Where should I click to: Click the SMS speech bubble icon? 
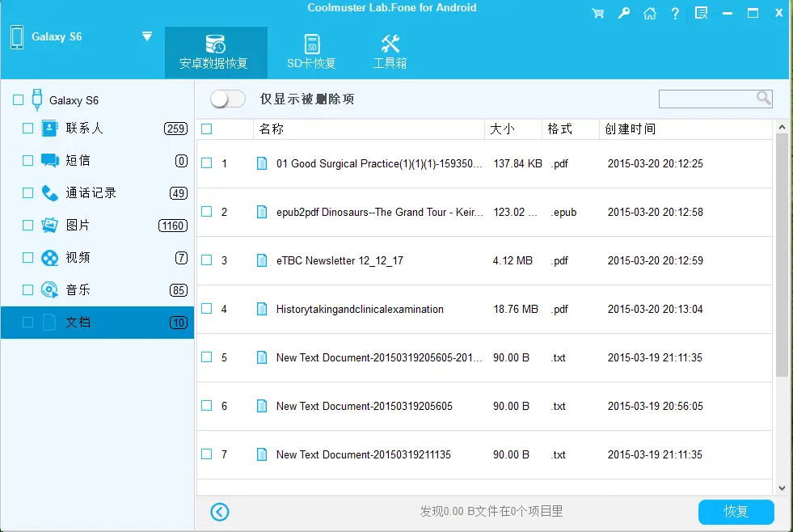49,161
